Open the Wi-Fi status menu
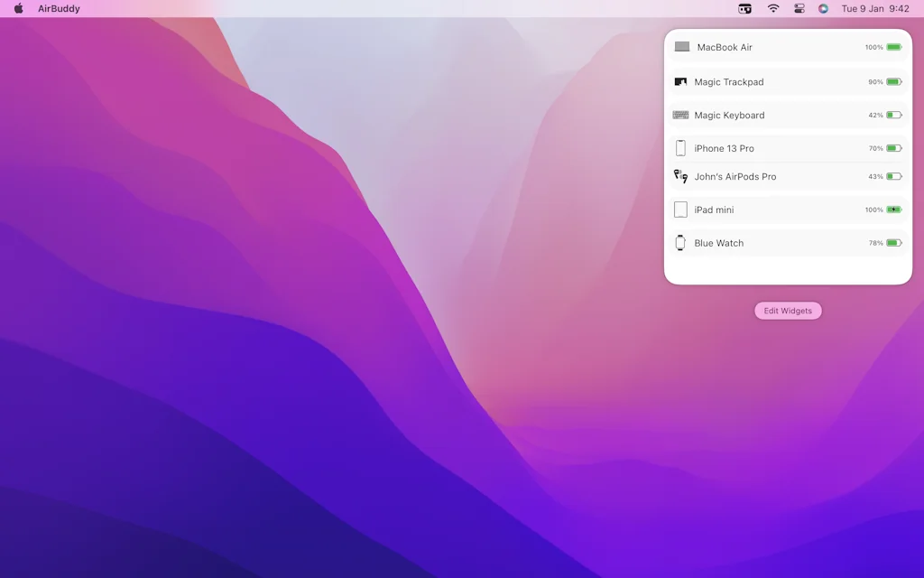Viewport: 924px width, 578px height. [773, 9]
